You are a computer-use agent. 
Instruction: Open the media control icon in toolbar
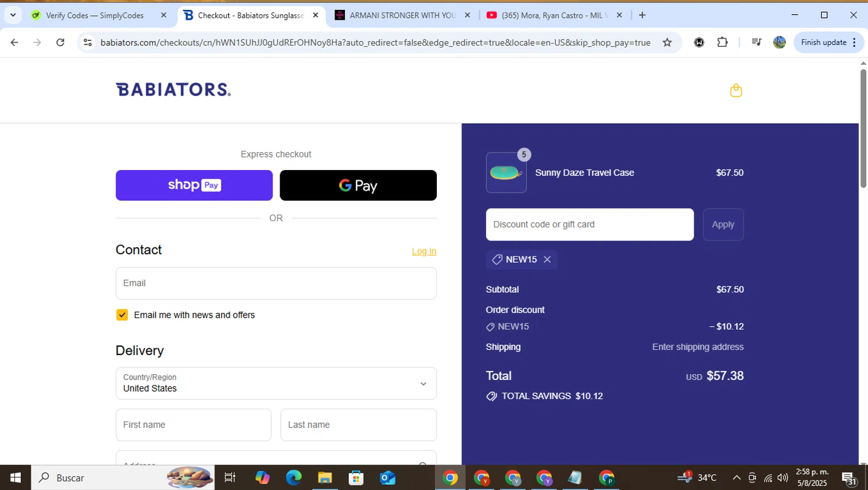point(756,42)
